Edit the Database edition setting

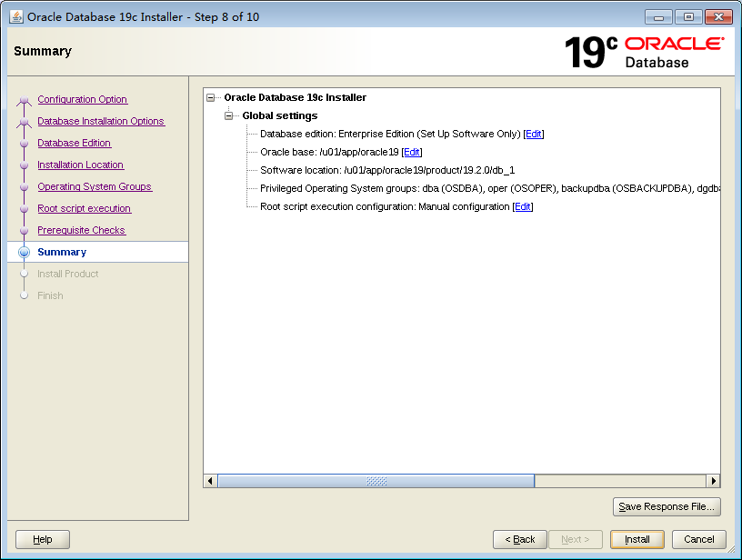(x=534, y=134)
